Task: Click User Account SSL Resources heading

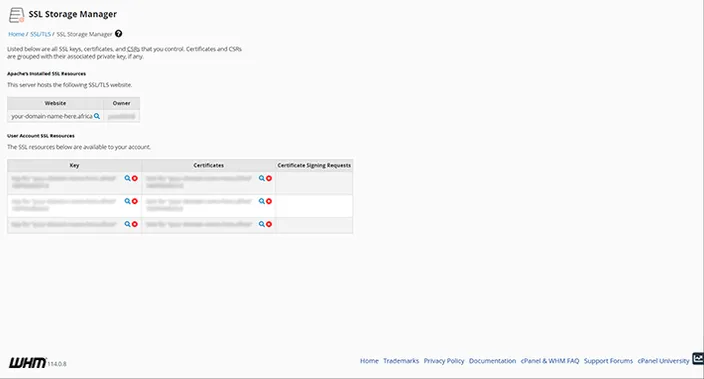Action: click(x=41, y=136)
